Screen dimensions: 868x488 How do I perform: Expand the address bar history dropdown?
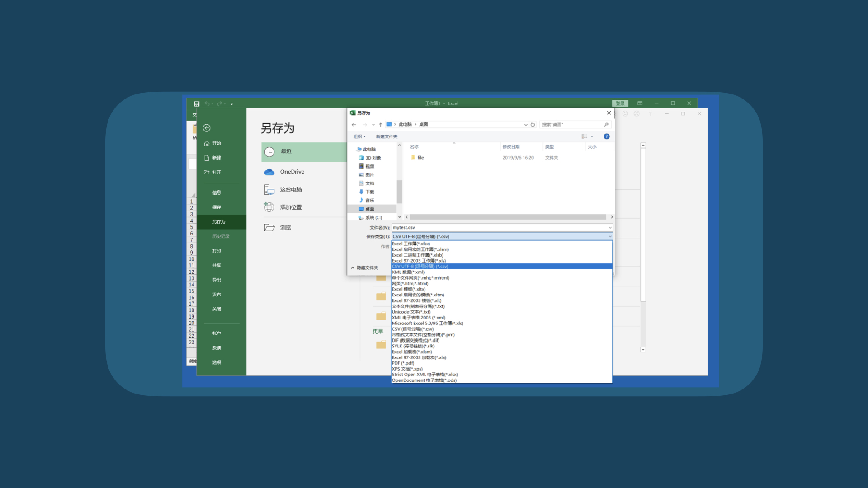pyautogui.click(x=525, y=125)
